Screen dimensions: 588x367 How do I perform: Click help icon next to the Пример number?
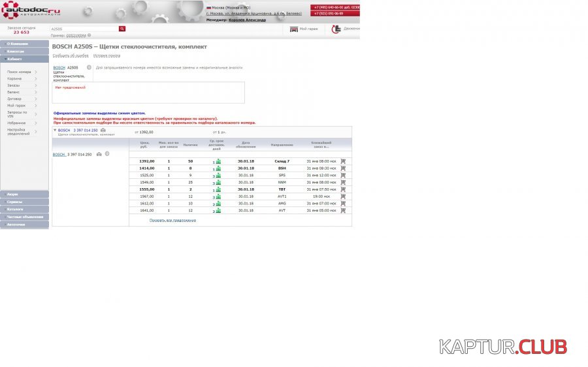coord(90,35)
